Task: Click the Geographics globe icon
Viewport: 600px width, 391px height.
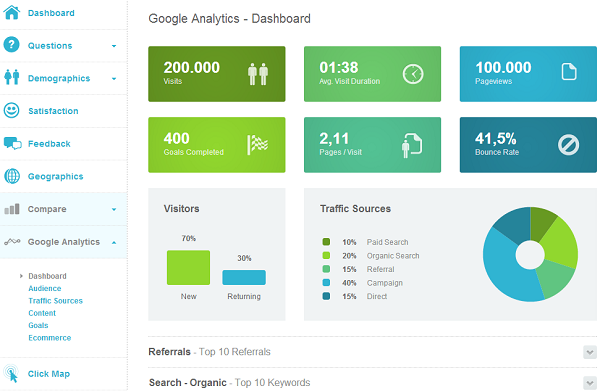Action: click(12, 176)
